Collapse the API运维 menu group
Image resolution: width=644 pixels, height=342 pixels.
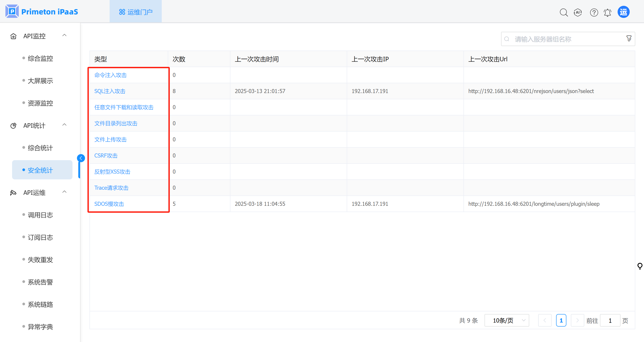[64, 192]
